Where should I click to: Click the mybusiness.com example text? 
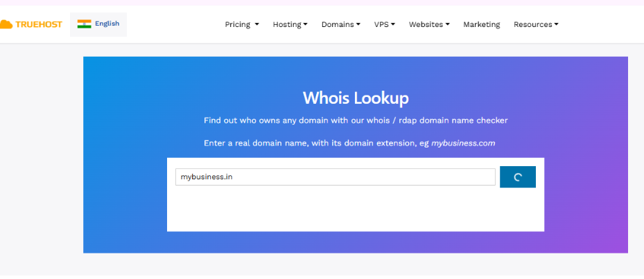(463, 143)
